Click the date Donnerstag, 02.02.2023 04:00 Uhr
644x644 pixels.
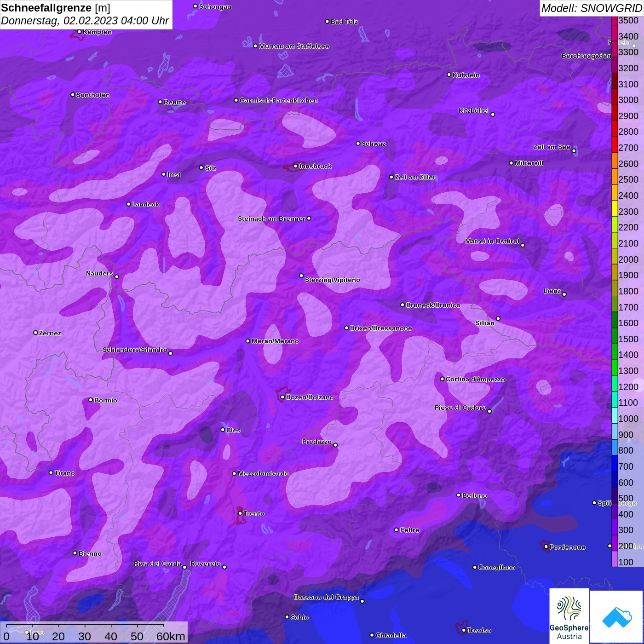click(x=85, y=21)
